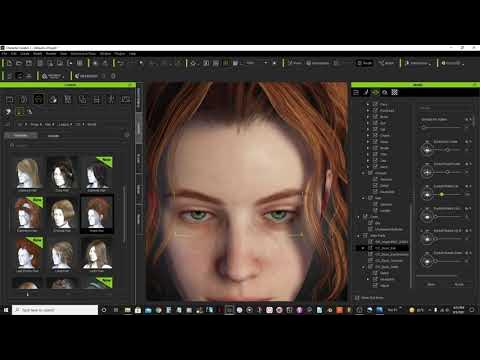Screen dimensions: 480x360
Task: Select the sphere-shaped Skin category icon
Action: tap(53, 99)
